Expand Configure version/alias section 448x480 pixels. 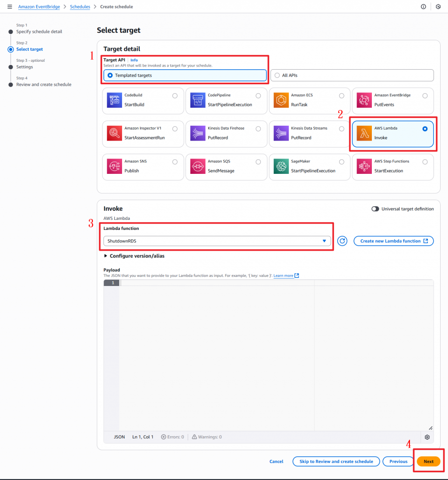click(134, 256)
